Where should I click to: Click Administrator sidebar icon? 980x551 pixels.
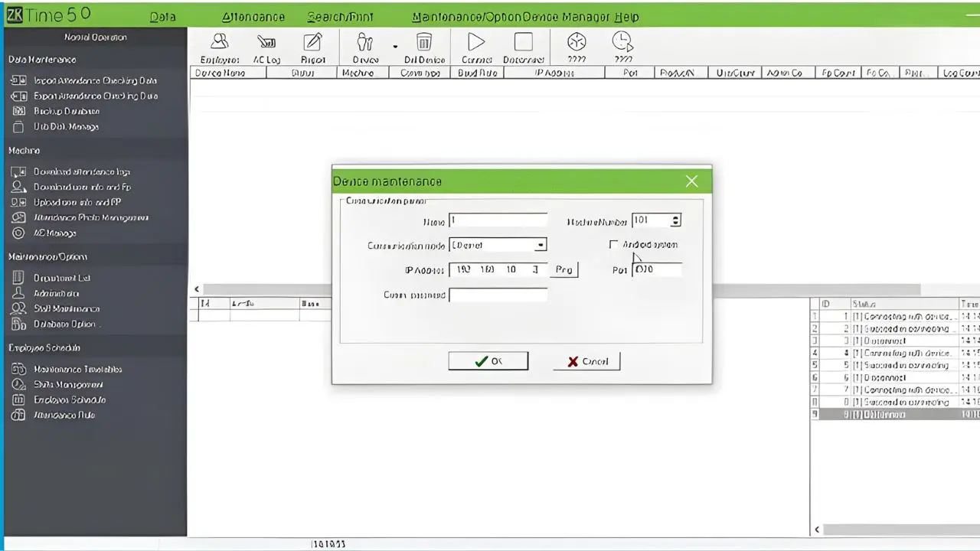19,293
